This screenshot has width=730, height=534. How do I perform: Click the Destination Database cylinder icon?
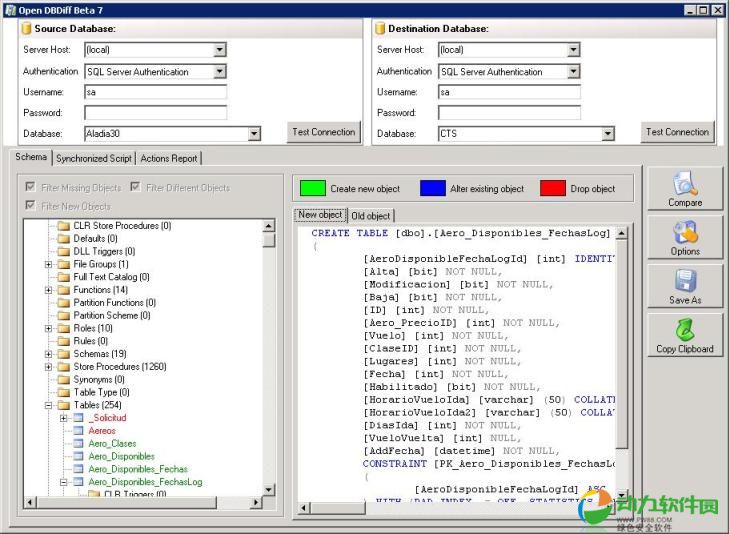[x=380, y=29]
